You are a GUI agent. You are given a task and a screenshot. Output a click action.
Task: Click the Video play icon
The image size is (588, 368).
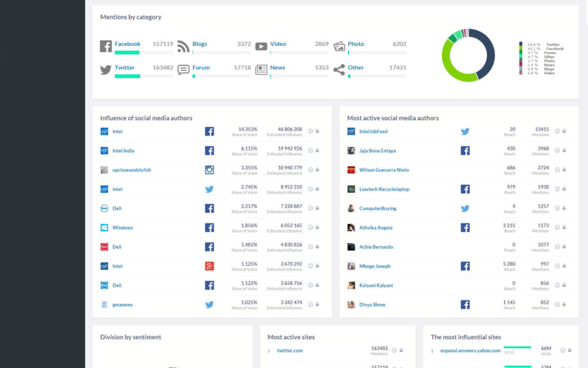[261, 47]
